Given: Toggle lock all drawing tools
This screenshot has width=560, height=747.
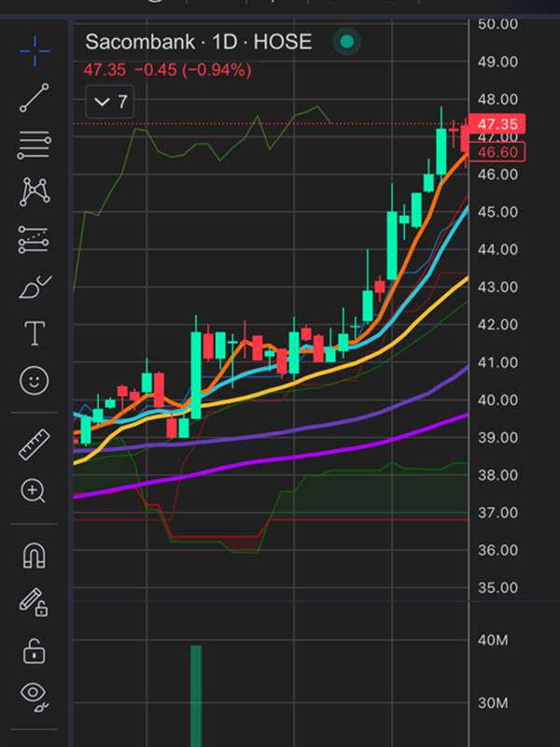Looking at the screenshot, I should pyautogui.click(x=35, y=651).
